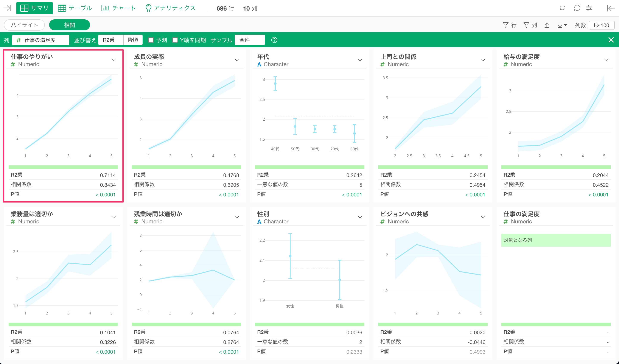
Task: Open the R2乗 sort-by dropdown
Action: click(x=111, y=40)
